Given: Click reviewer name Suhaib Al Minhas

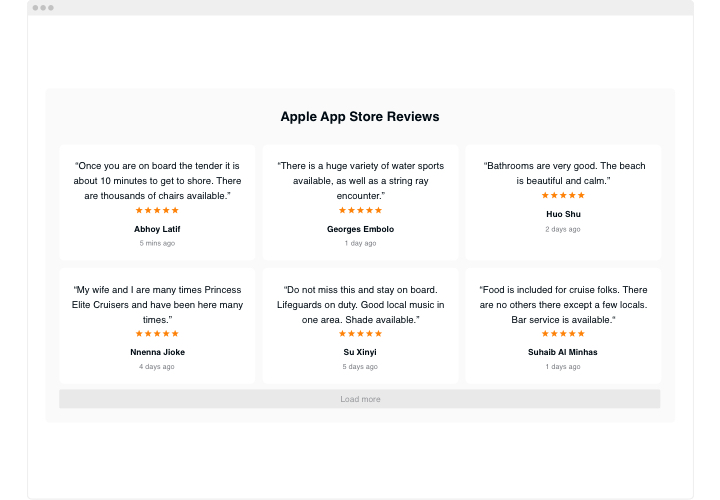Looking at the screenshot, I should tap(563, 352).
